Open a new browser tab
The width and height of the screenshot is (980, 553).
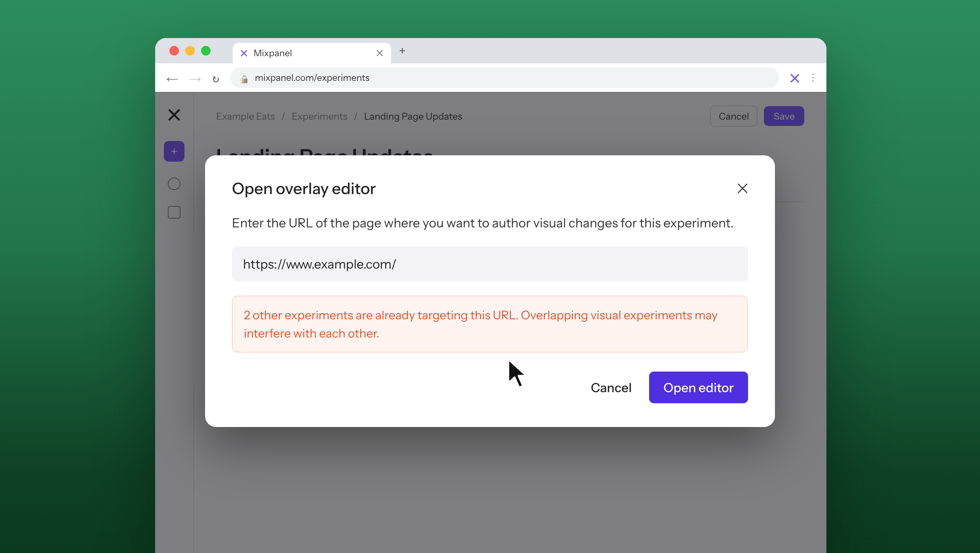click(x=402, y=51)
